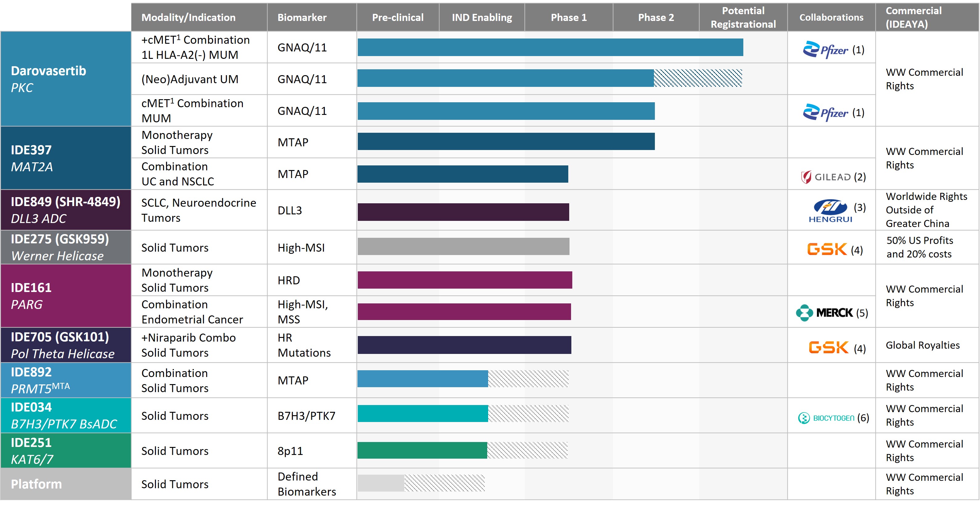The image size is (980, 507).
Task: Click the Pfizer logo in the cMET Combination MUM row
Action: pos(825,113)
